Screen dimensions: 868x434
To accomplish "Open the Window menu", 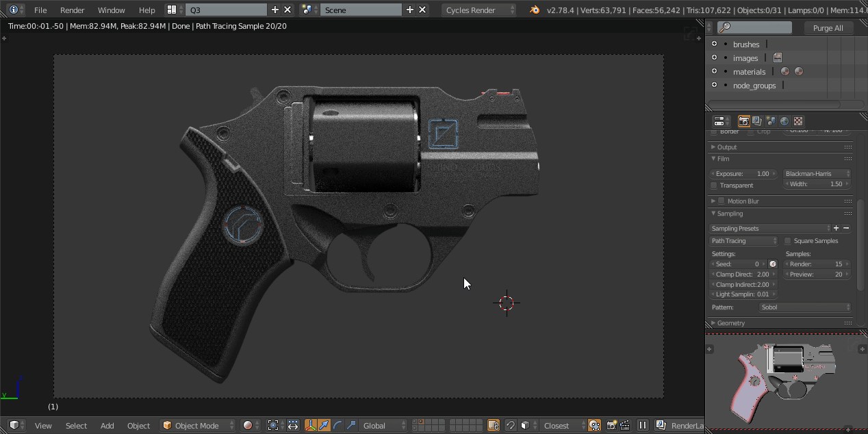I will point(111,10).
